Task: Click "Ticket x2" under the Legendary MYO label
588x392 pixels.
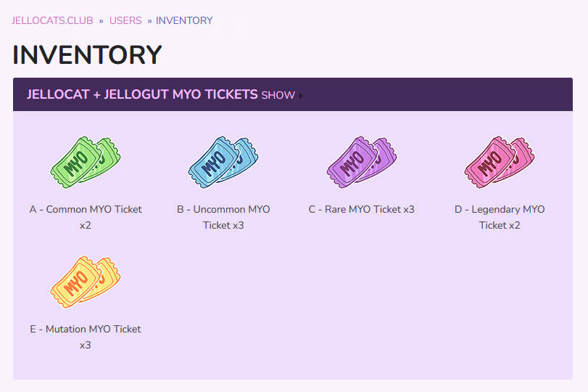Action: point(500,225)
